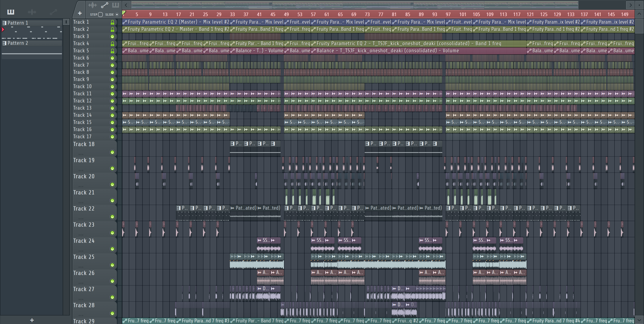The width and height of the screenshot is (644, 324).
Task: Select the audio waveform focus icon above STEP
Action: point(93,5)
